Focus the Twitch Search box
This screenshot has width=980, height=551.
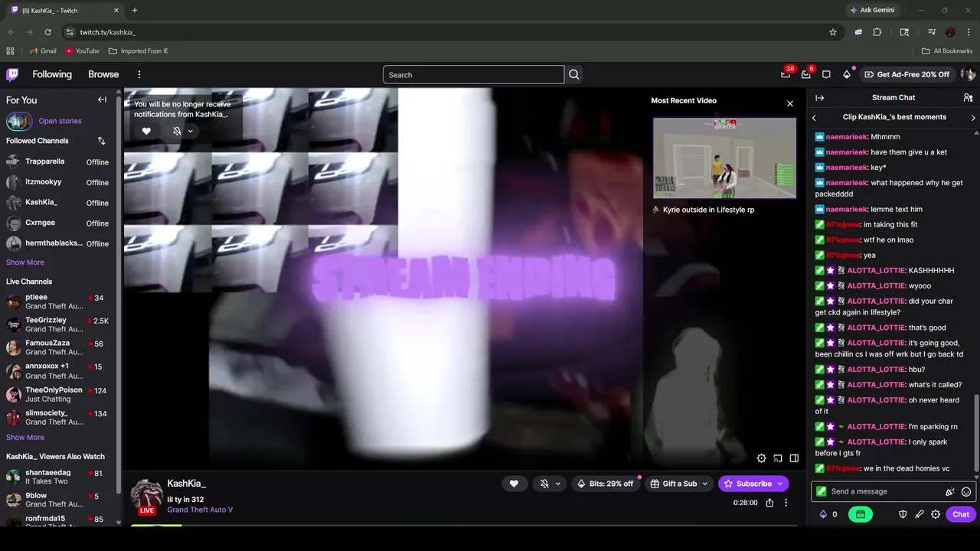coord(473,75)
